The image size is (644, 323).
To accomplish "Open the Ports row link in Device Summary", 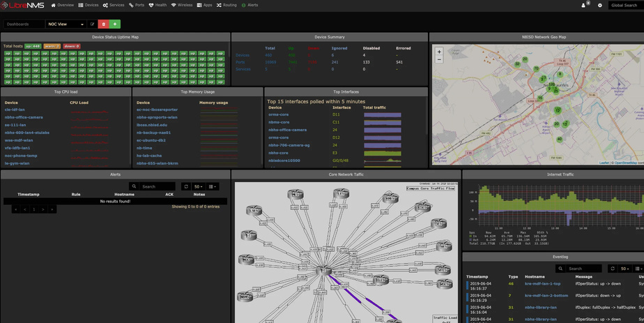I will coord(240,62).
